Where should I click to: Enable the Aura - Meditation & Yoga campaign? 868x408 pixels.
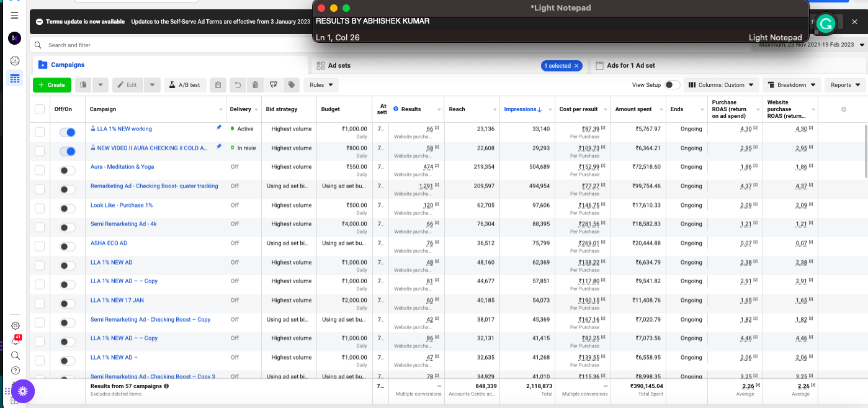[x=67, y=170]
